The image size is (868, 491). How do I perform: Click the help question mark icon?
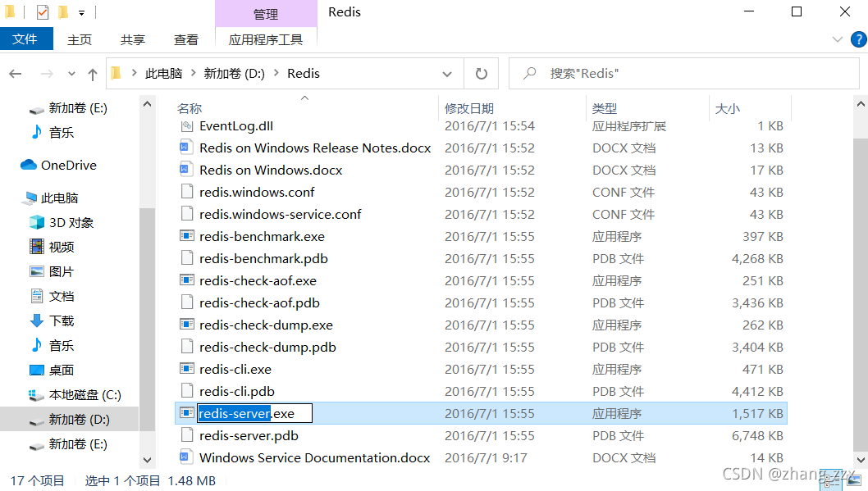[859, 40]
